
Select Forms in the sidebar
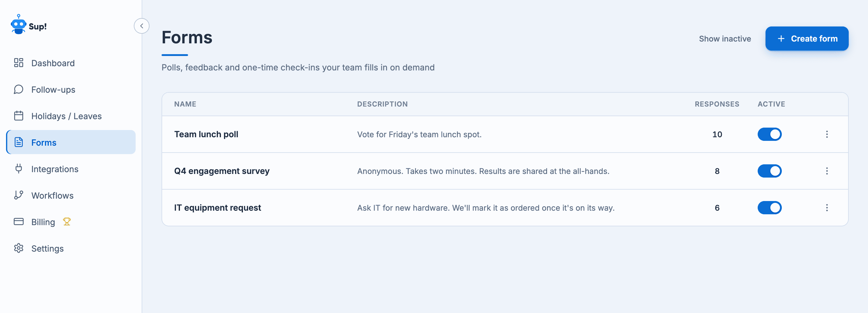pos(71,142)
